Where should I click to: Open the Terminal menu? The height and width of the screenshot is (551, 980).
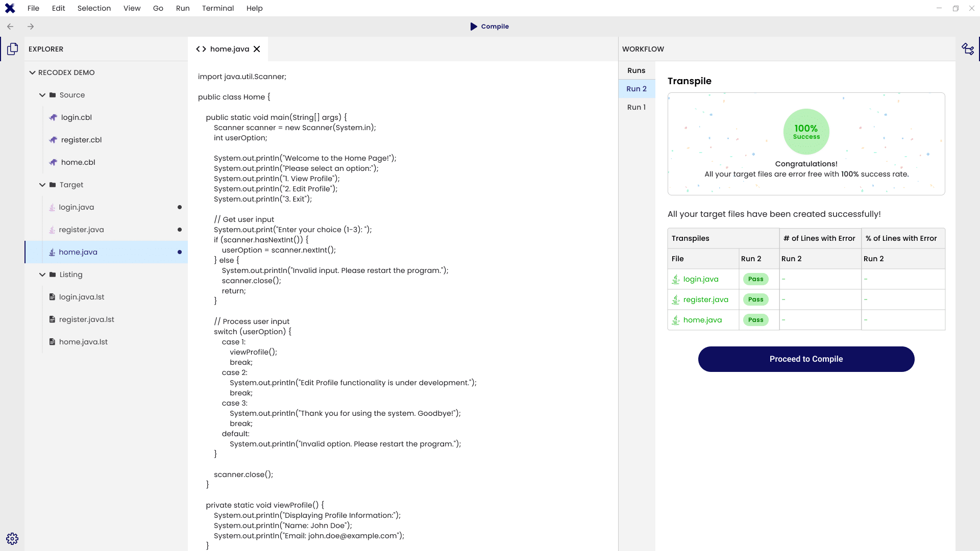[x=218, y=8]
